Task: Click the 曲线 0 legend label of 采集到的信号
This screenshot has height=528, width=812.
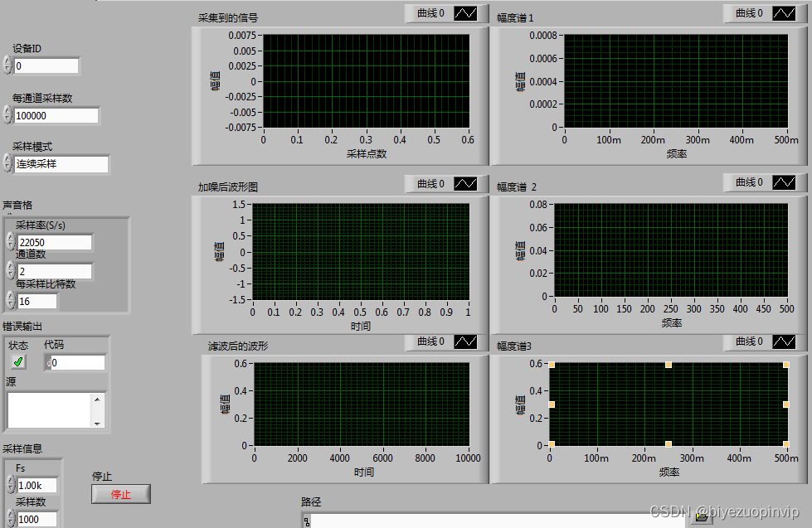Action: coord(430,13)
